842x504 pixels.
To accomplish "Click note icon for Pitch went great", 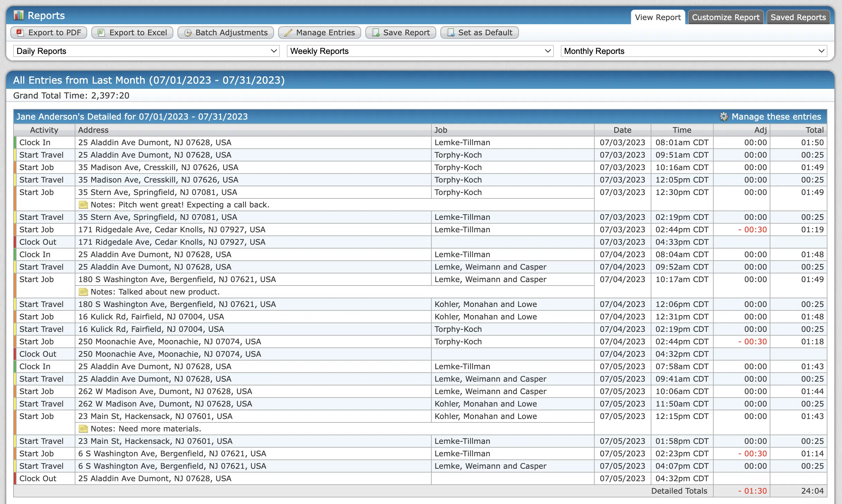I will [x=83, y=205].
